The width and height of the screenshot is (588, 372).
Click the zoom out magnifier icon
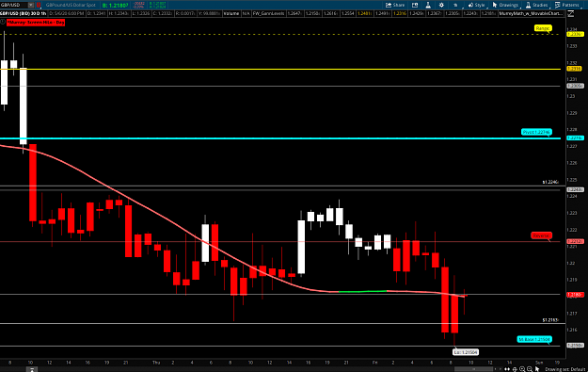click(529, 369)
